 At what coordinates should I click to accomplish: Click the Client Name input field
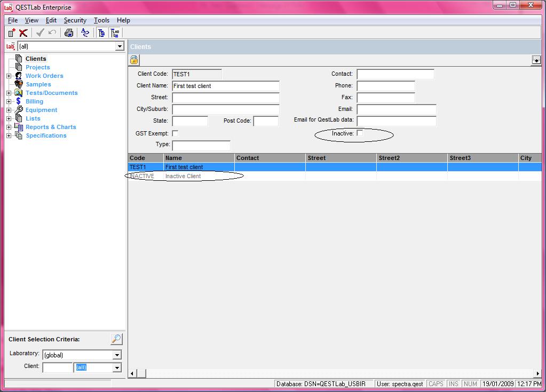[225, 86]
